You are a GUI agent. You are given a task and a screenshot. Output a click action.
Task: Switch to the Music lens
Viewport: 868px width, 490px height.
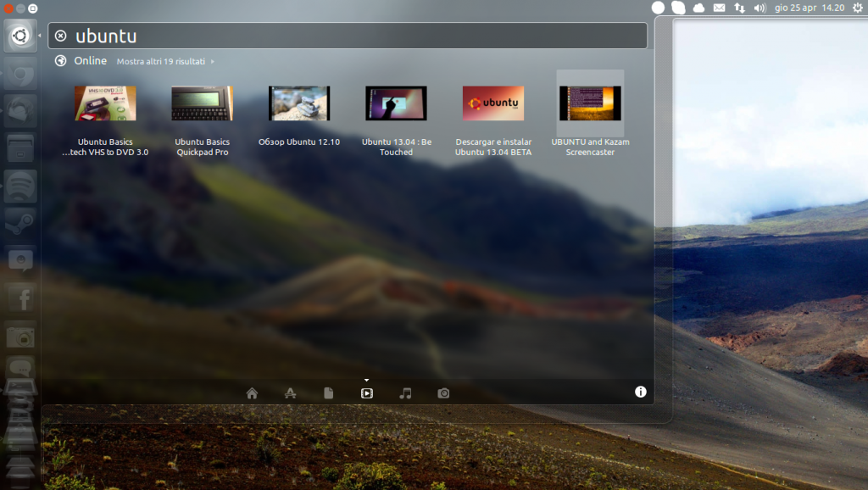405,393
